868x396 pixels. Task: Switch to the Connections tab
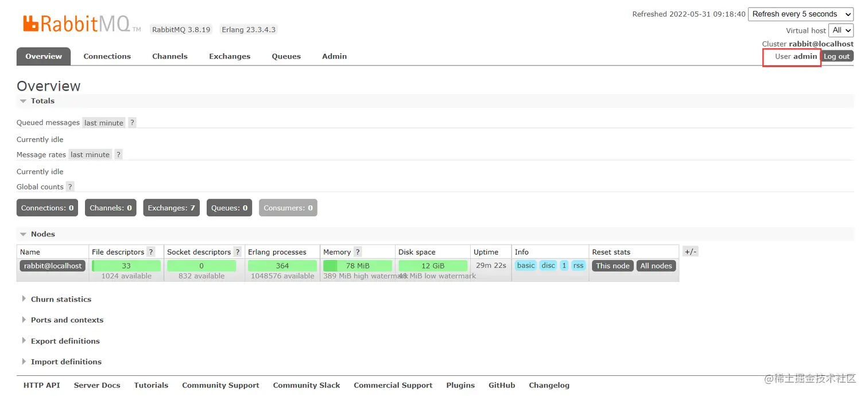[x=107, y=56]
